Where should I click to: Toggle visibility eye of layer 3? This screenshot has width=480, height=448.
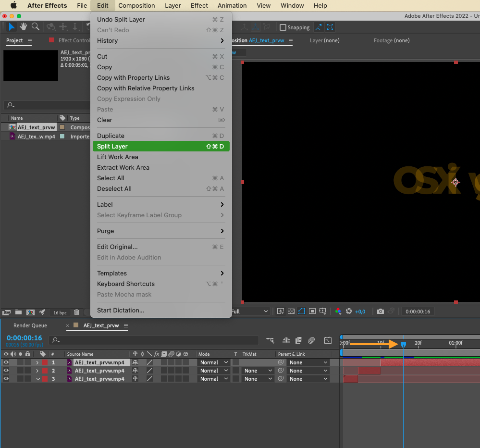click(6, 379)
